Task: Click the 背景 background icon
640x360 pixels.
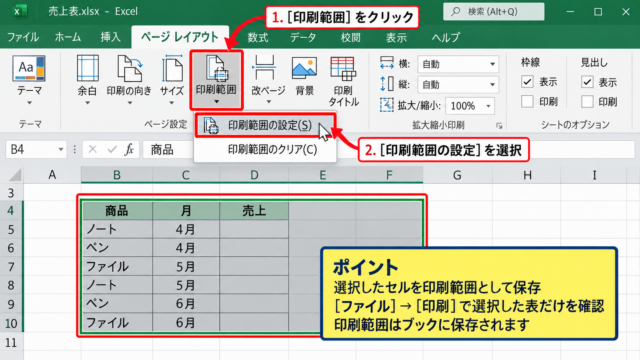Action: point(304,68)
